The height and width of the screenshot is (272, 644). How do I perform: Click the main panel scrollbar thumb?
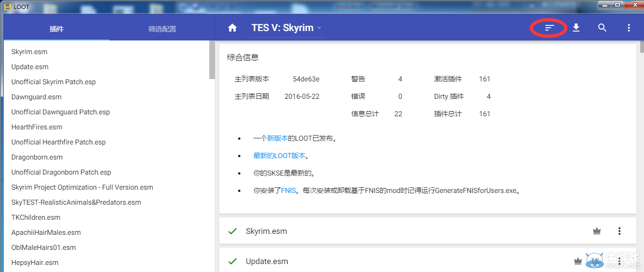[x=641, y=48]
